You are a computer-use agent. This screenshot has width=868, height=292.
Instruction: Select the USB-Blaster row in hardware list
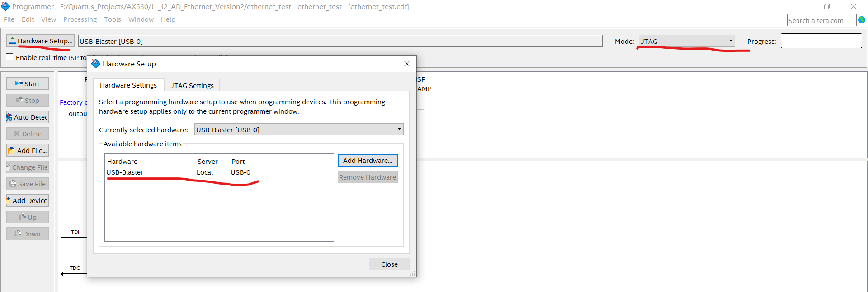click(x=125, y=172)
